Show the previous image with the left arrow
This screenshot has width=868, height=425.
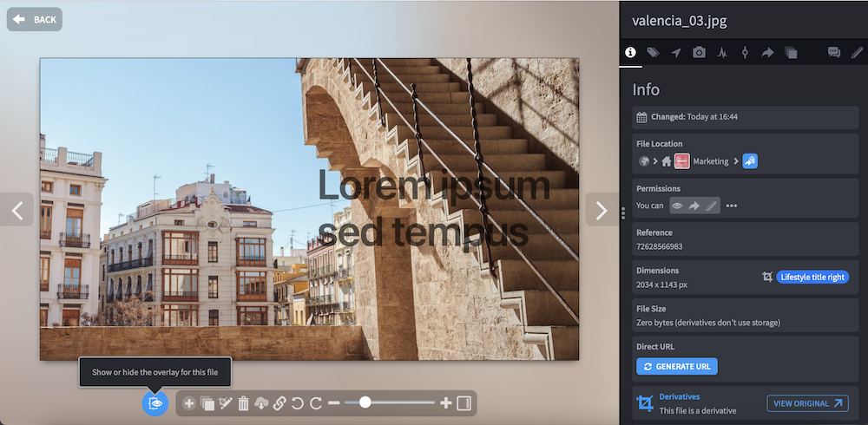coord(17,210)
